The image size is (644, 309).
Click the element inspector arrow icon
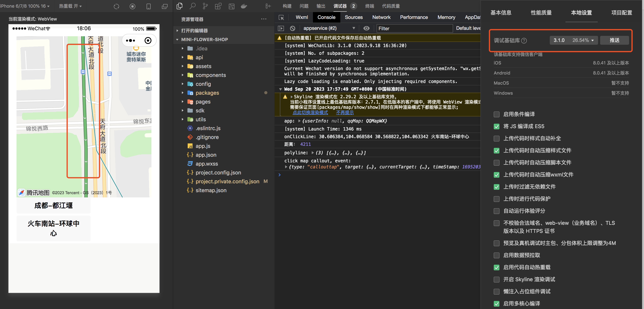[281, 18]
